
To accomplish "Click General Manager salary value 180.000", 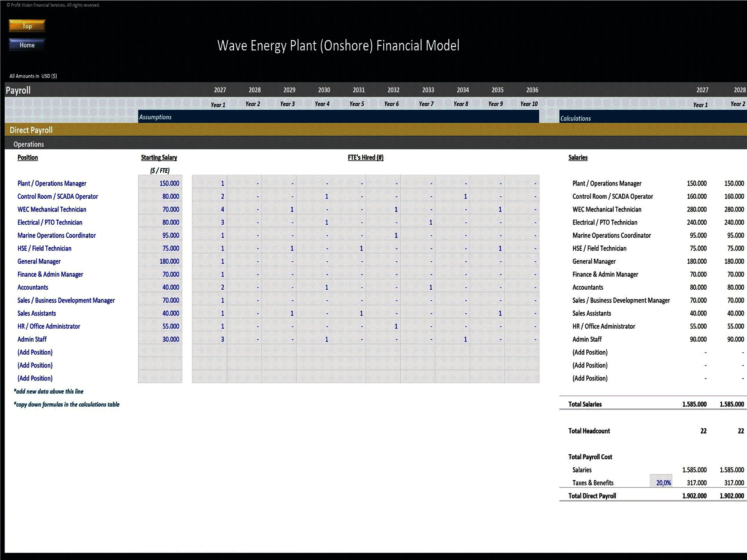I will (x=160, y=261).
